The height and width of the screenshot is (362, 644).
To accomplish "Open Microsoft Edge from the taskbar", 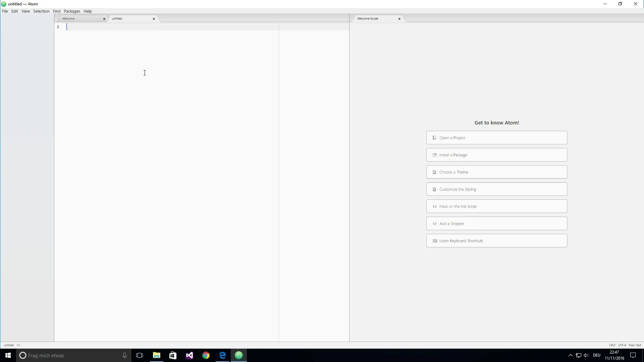I will pyautogui.click(x=222, y=355).
